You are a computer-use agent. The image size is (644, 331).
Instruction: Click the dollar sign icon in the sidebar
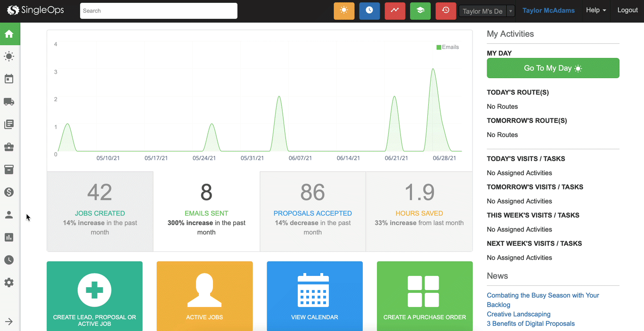tap(9, 192)
